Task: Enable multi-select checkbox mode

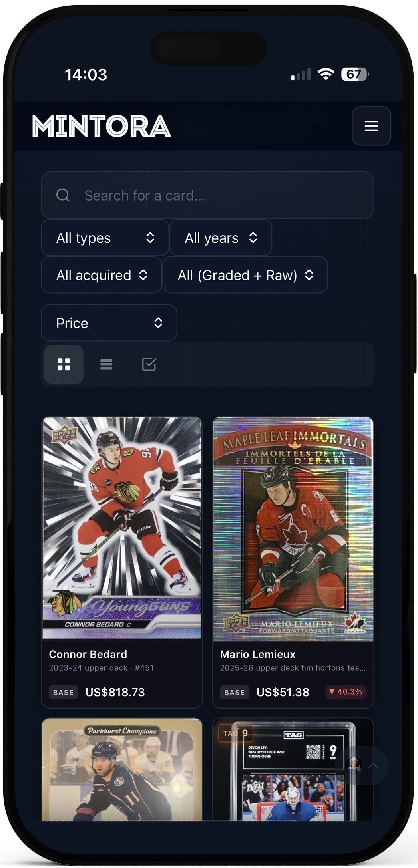Action: pyautogui.click(x=149, y=364)
